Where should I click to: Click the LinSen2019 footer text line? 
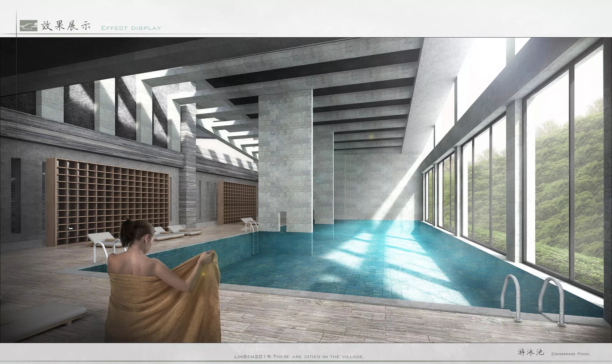coord(299,357)
